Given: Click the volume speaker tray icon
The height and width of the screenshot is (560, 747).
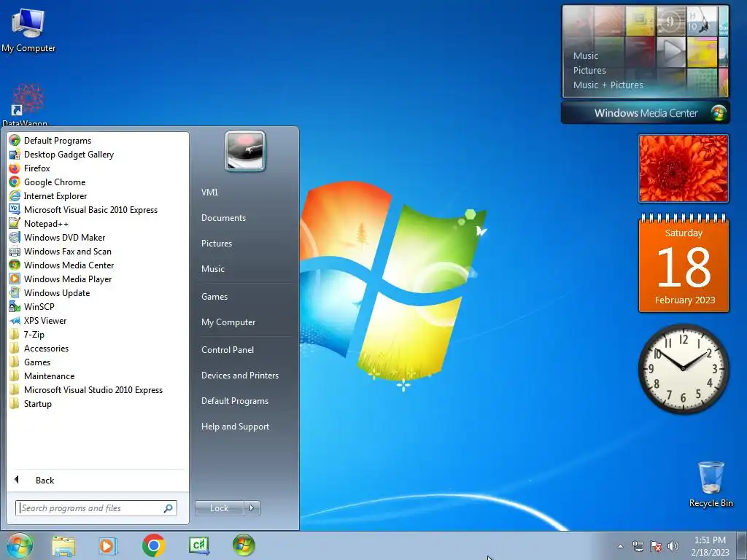Looking at the screenshot, I should point(673,546).
